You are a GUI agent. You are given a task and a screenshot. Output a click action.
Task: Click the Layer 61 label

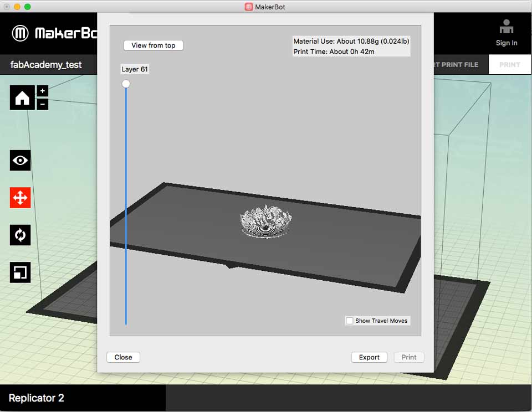point(135,69)
